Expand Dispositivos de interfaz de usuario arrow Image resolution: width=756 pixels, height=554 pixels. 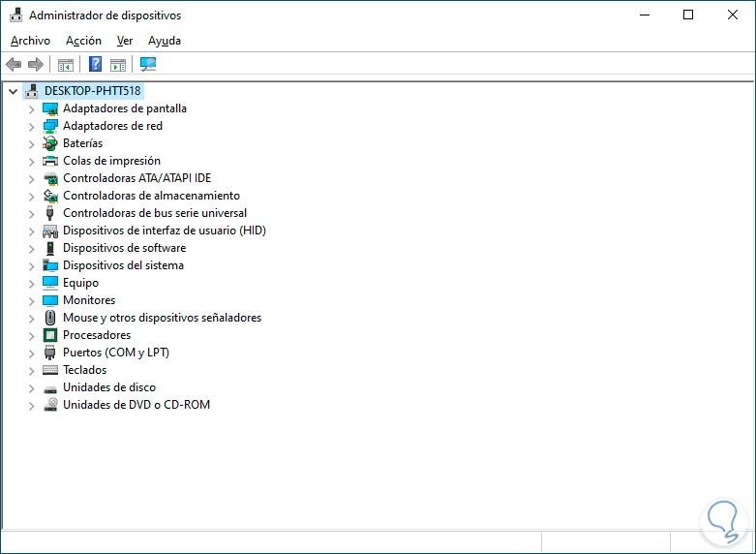pos(31,231)
